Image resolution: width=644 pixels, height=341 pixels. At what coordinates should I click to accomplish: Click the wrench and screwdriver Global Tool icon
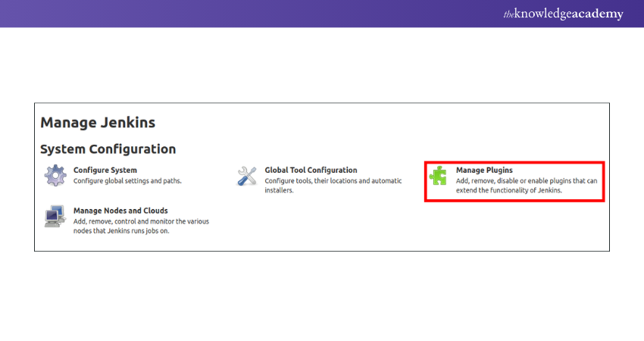(x=247, y=176)
